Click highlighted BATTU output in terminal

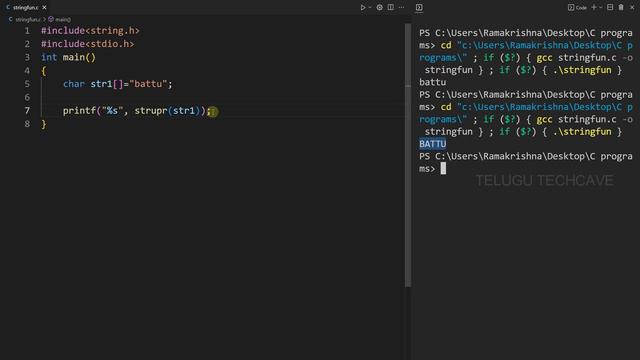[x=433, y=144]
